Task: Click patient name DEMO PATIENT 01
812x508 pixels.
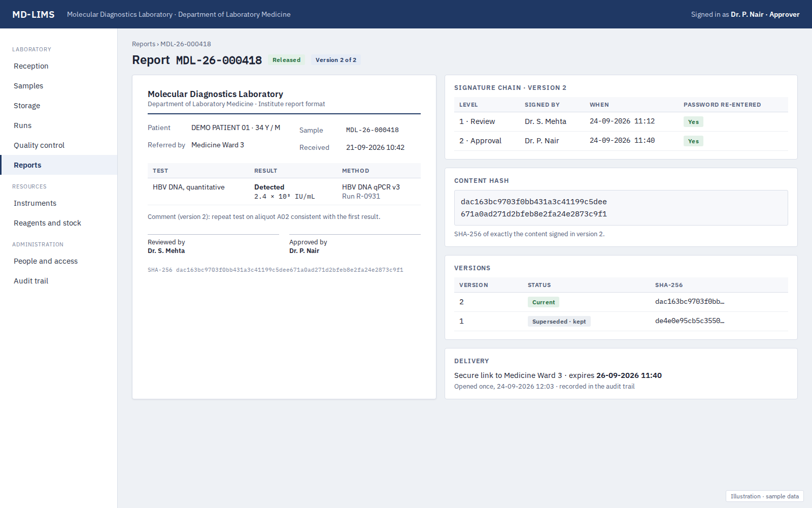Action: tap(220, 128)
